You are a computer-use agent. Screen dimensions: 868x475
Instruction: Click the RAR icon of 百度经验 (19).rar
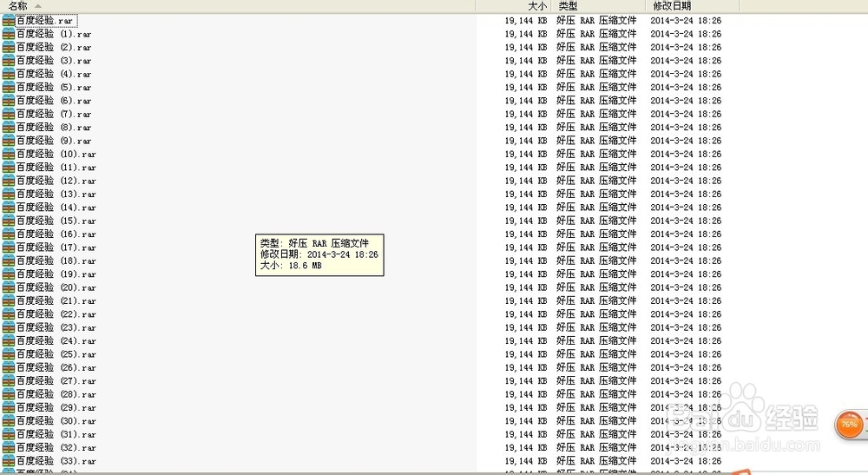click(9, 274)
